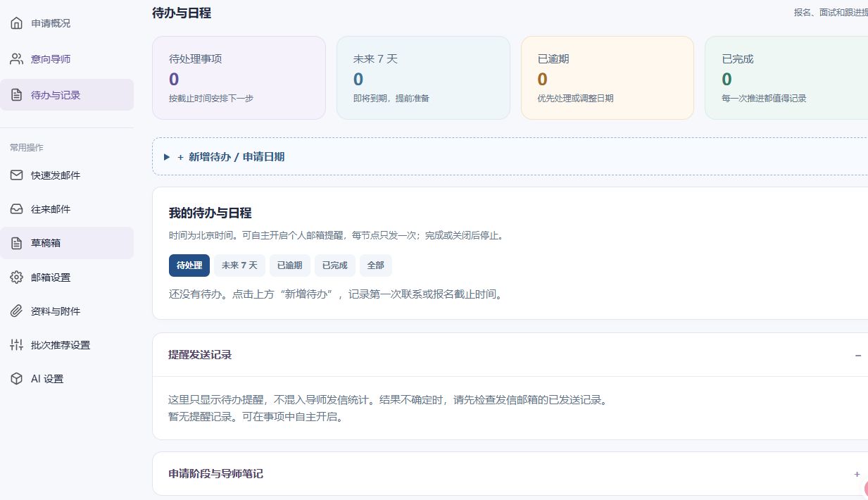Click the 待办与日程 page title

182,13
